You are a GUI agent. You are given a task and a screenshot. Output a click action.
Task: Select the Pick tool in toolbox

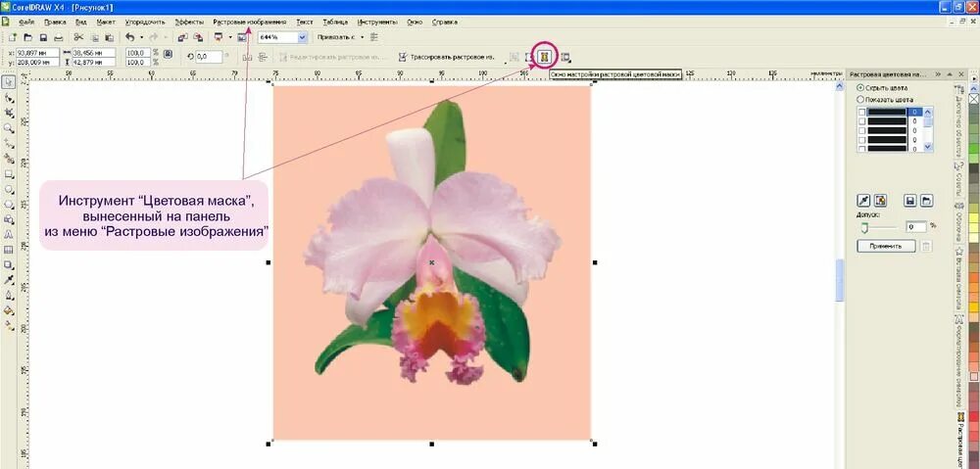coord(9,82)
